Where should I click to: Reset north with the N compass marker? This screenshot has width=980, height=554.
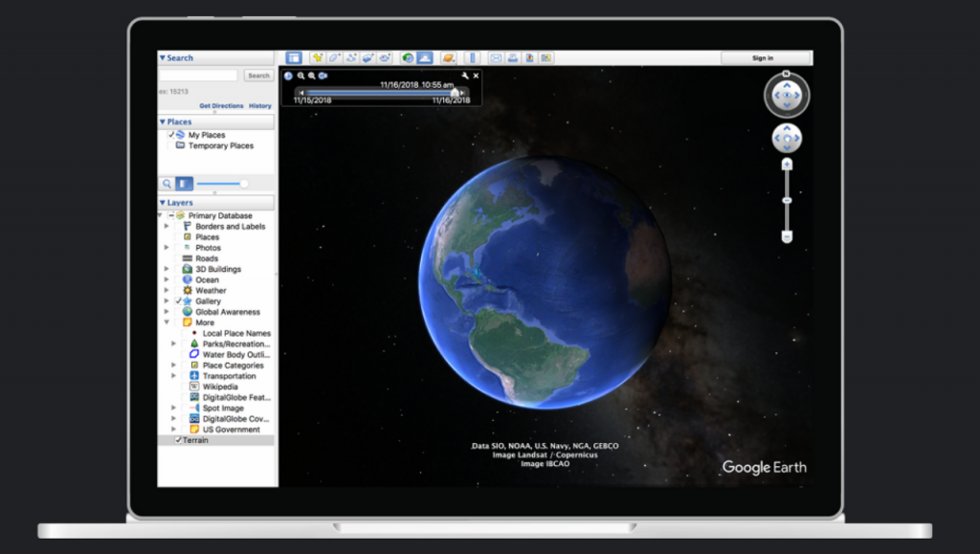pyautogui.click(x=787, y=74)
